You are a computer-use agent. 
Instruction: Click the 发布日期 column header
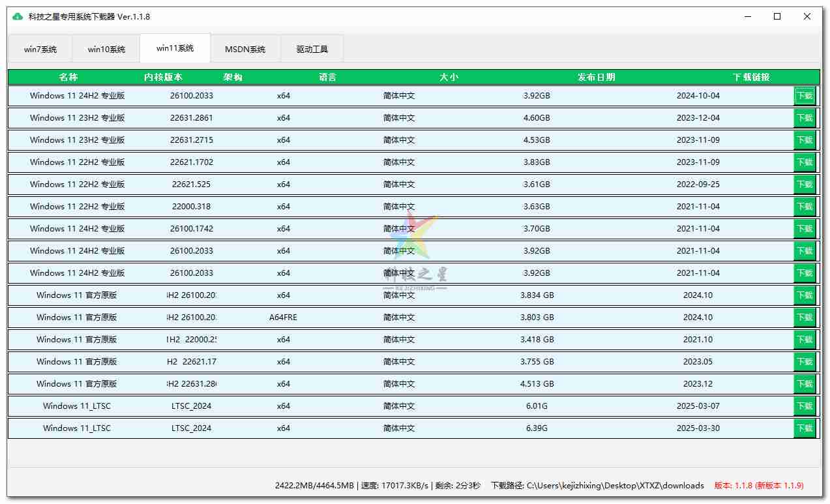[596, 77]
